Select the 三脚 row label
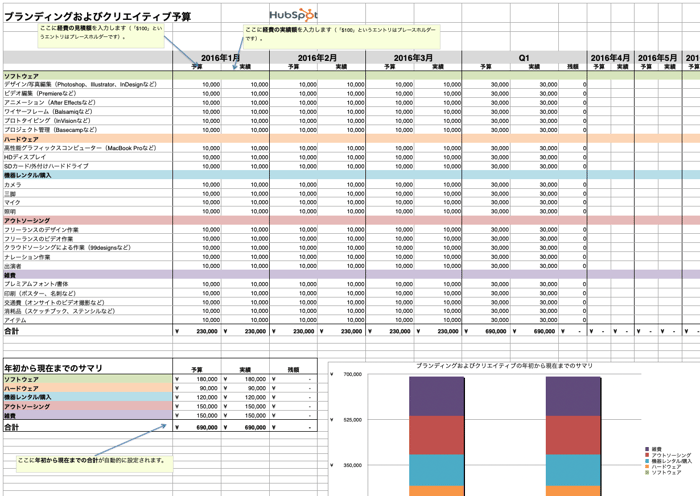This screenshot has height=496, width=700. [9, 194]
